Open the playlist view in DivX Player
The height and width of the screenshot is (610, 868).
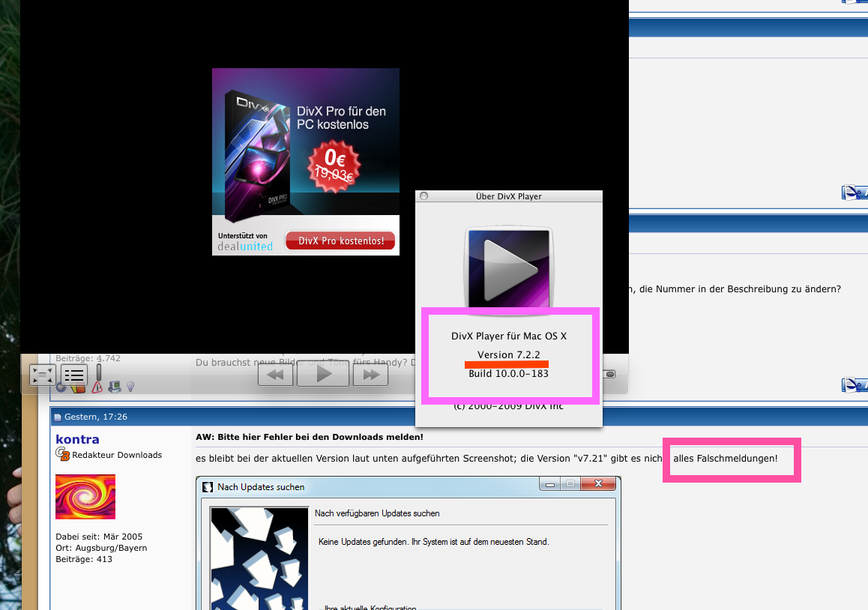click(x=73, y=375)
